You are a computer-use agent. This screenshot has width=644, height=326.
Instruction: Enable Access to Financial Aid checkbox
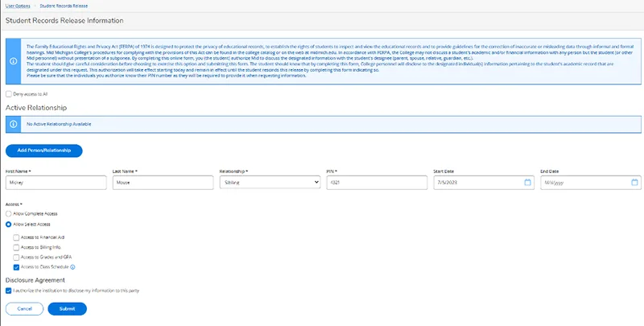click(16, 237)
